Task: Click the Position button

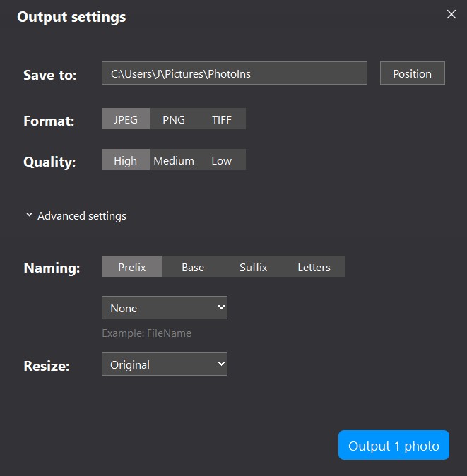Action: click(x=413, y=73)
